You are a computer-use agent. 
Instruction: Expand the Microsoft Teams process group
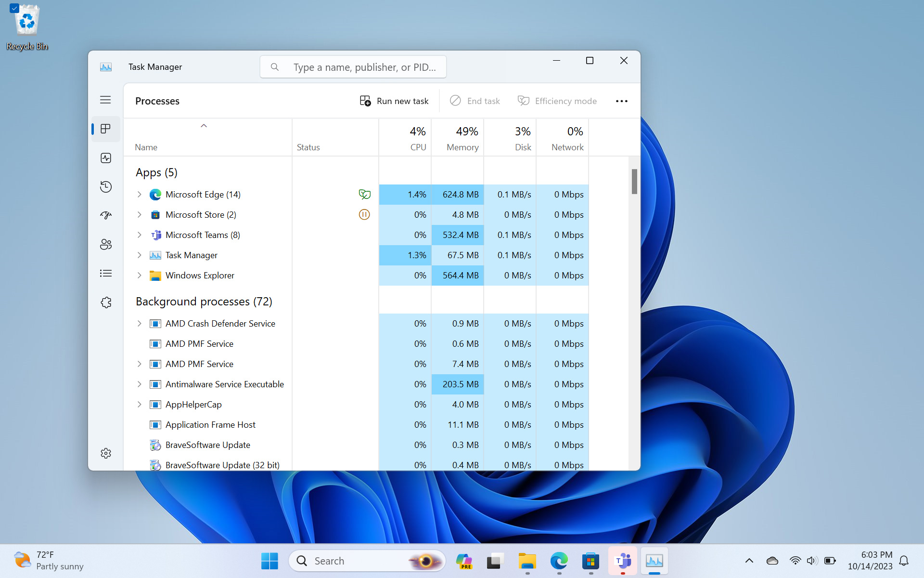140,235
